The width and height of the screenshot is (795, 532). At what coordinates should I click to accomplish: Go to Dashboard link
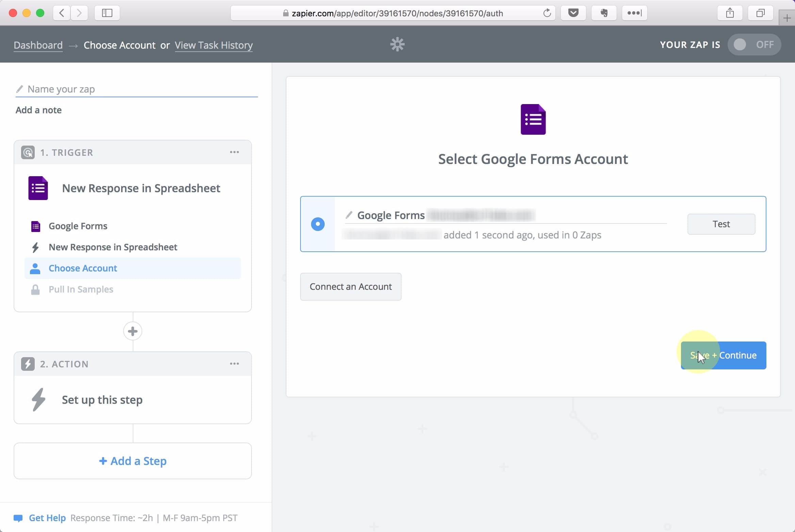[x=38, y=45]
